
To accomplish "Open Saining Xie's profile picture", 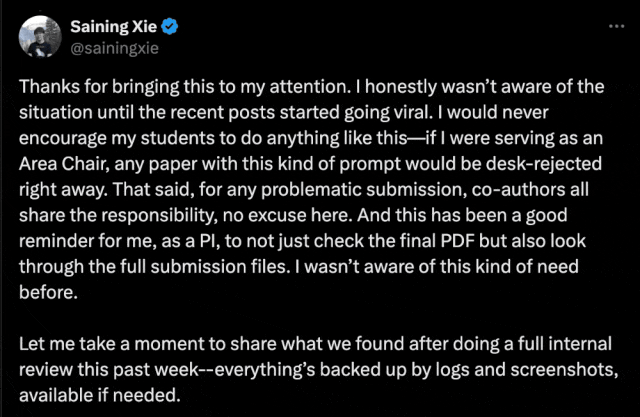I will pyautogui.click(x=40, y=37).
